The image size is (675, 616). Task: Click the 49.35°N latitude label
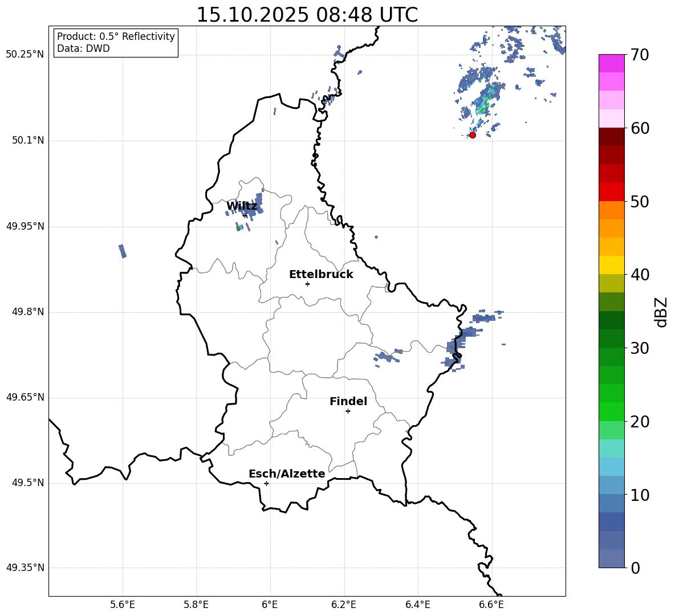point(25,568)
